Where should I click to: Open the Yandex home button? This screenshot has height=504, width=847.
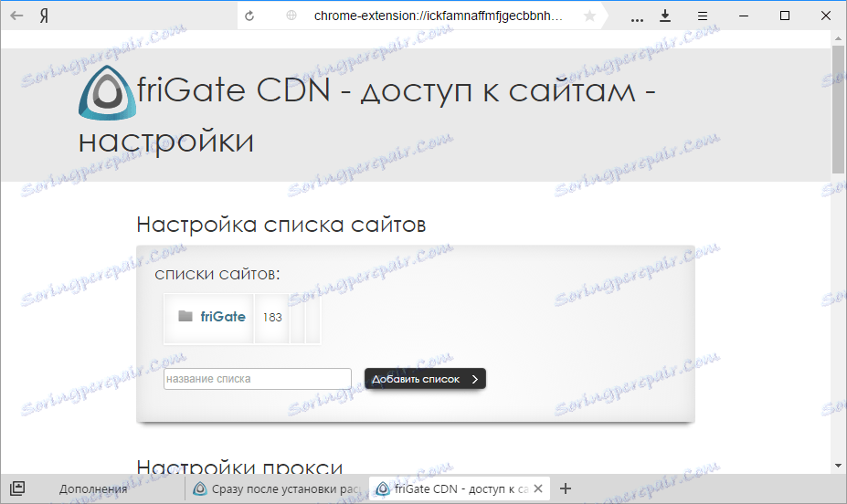44,16
